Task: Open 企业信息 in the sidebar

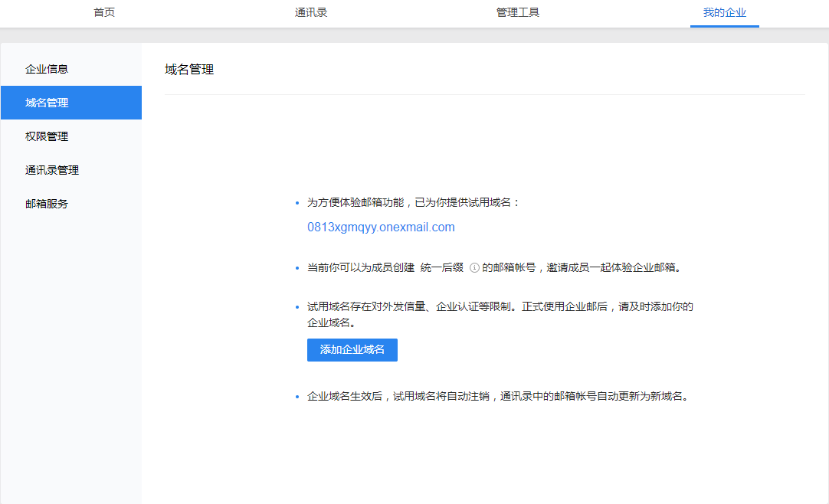Action: click(47, 69)
